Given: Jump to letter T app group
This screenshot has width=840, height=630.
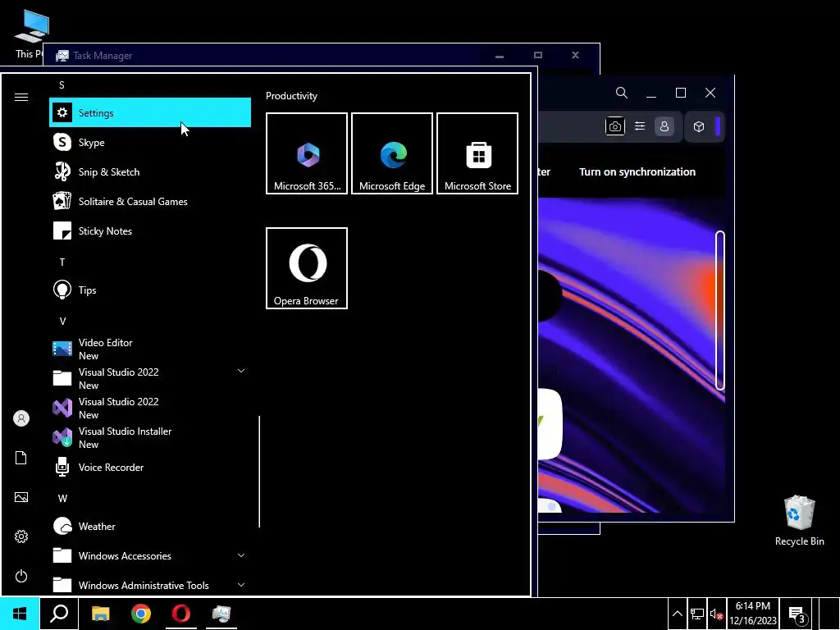Looking at the screenshot, I should 62,262.
